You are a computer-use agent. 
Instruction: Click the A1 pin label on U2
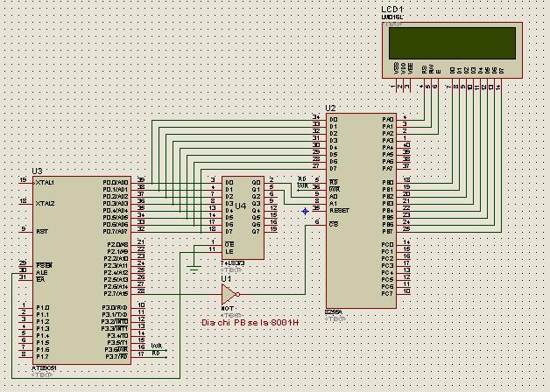pos(333,204)
